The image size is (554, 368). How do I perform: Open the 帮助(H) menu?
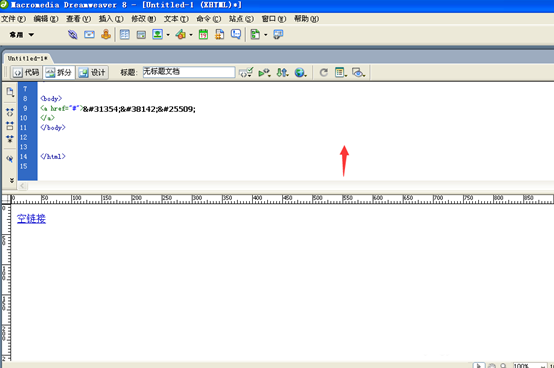point(306,19)
